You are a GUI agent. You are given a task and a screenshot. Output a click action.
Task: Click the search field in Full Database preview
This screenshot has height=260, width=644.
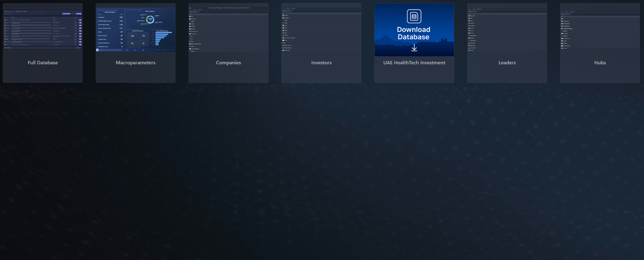pyautogui.click(x=23, y=14)
